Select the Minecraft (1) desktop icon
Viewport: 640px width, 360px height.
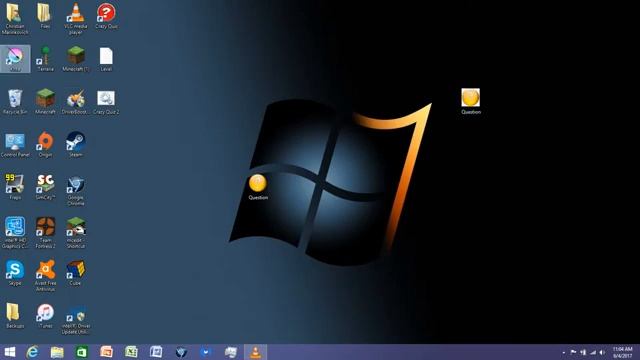(76, 59)
